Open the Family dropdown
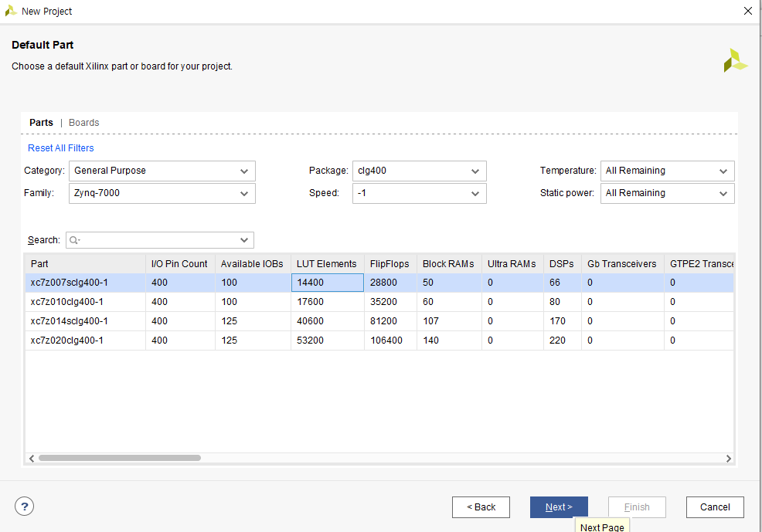 click(162, 193)
